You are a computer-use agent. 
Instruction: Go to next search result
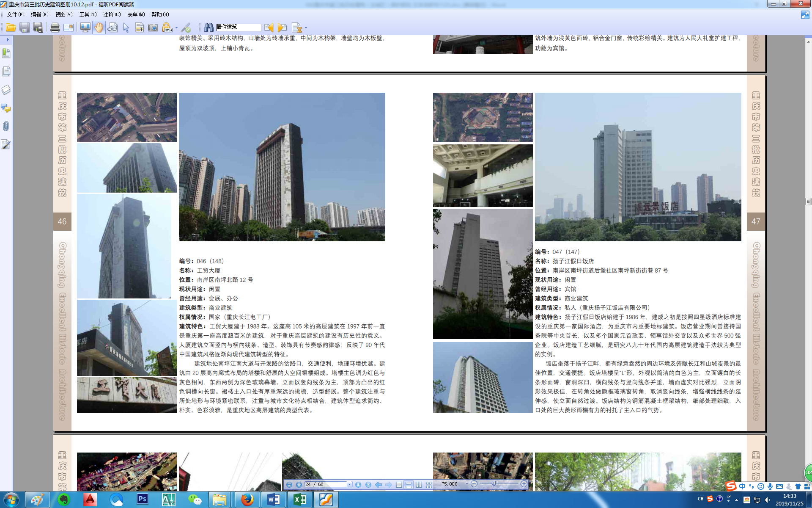[283, 28]
